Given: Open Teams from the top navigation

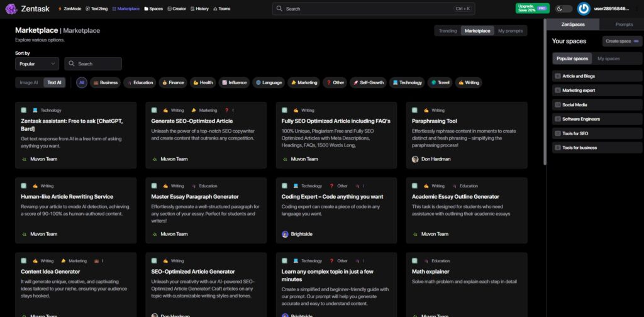Looking at the screenshot, I should coord(222,9).
